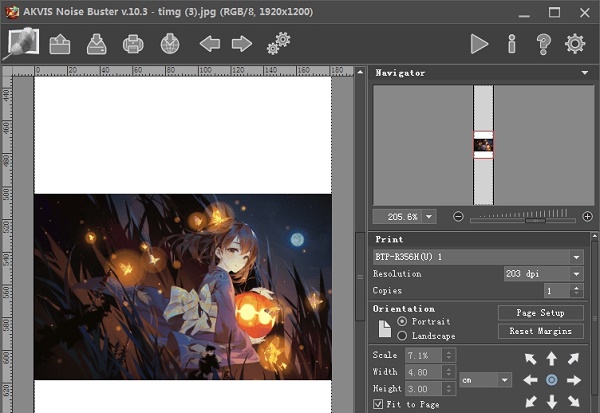600x413 pixels.
Task: Select Portrait orientation
Action: (402, 321)
